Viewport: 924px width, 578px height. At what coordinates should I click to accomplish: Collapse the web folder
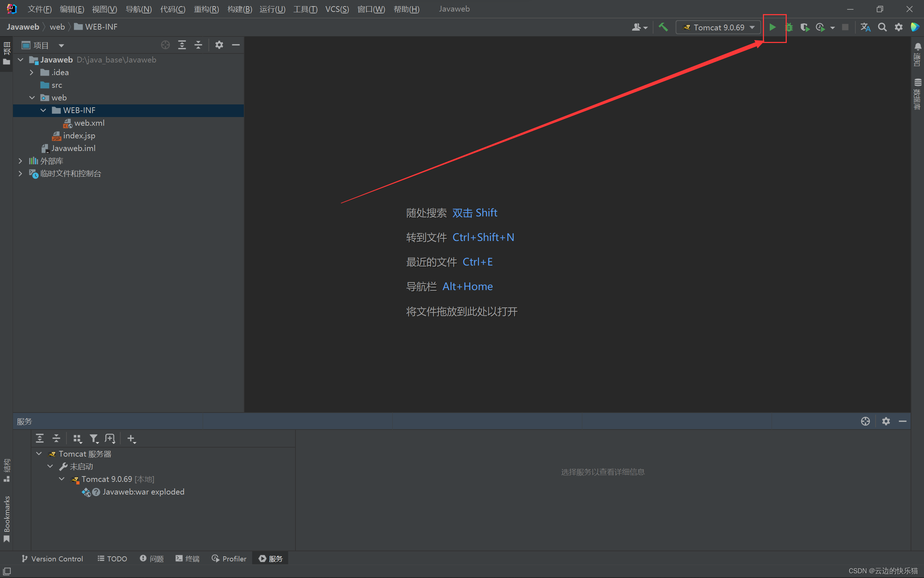tap(32, 98)
